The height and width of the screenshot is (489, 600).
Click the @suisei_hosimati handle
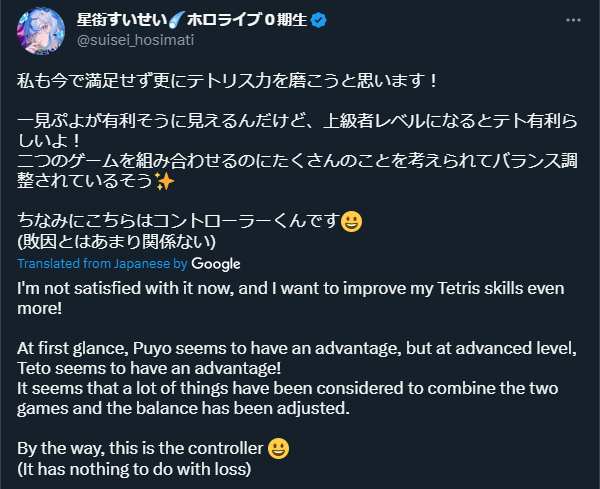pos(135,40)
